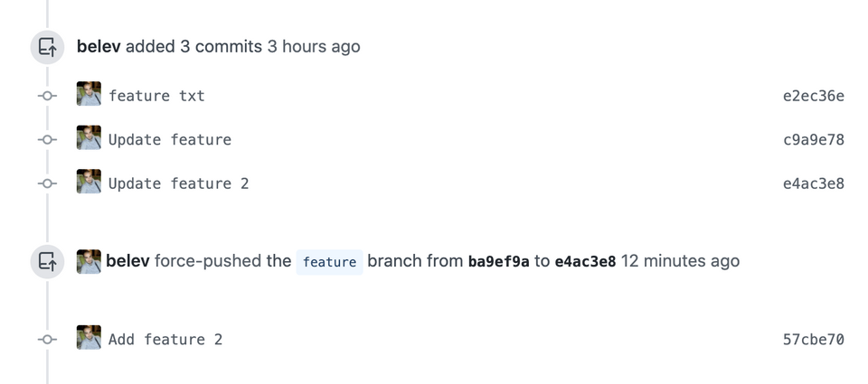This screenshot has width=868, height=384.
Task: Click commit node icon next to "feature txt"
Action: tap(48, 95)
